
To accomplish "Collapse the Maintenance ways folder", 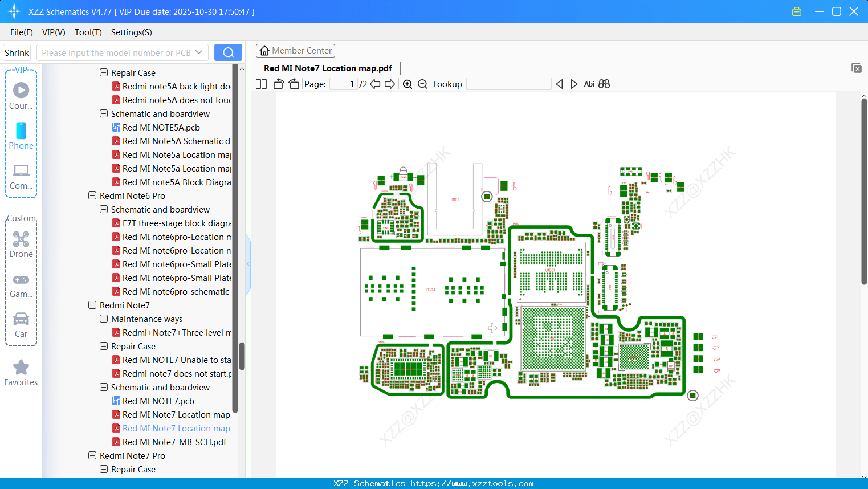I will pyautogui.click(x=104, y=319).
